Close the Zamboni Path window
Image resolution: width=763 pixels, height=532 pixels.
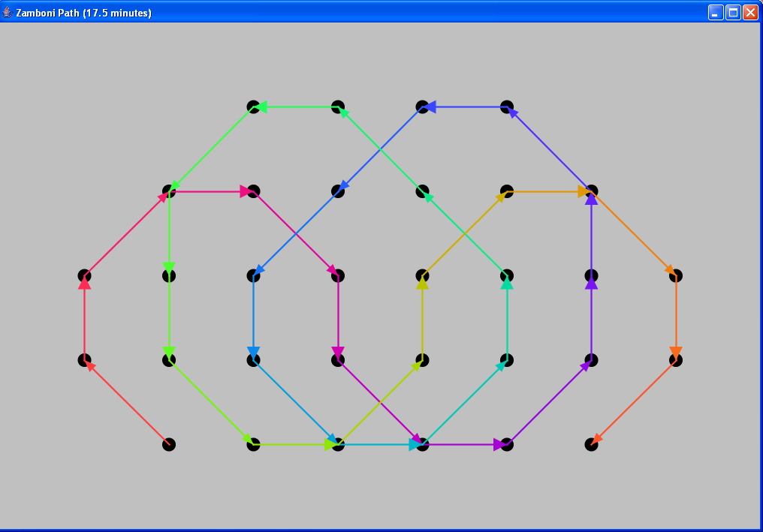750,13
